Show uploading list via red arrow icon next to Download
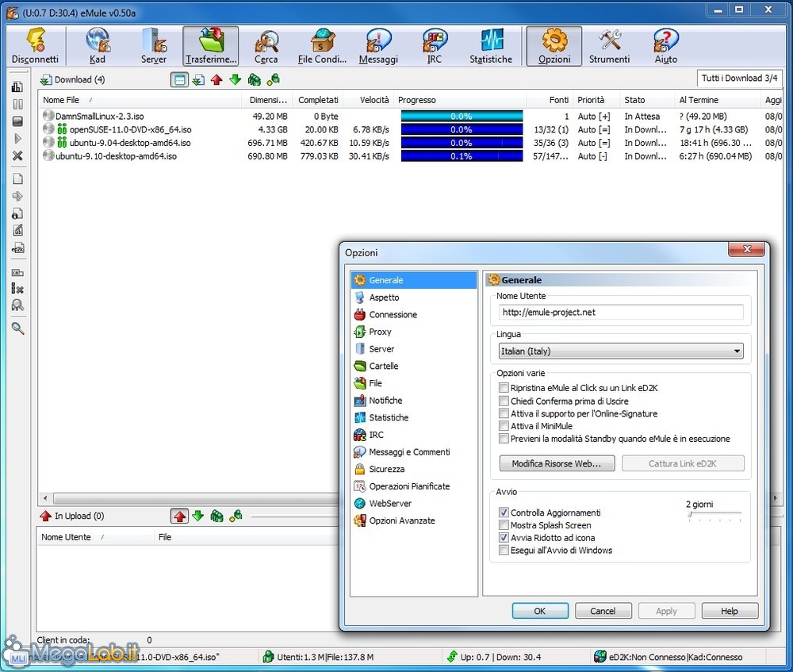This screenshot has width=793, height=672. click(x=217, y=79)
